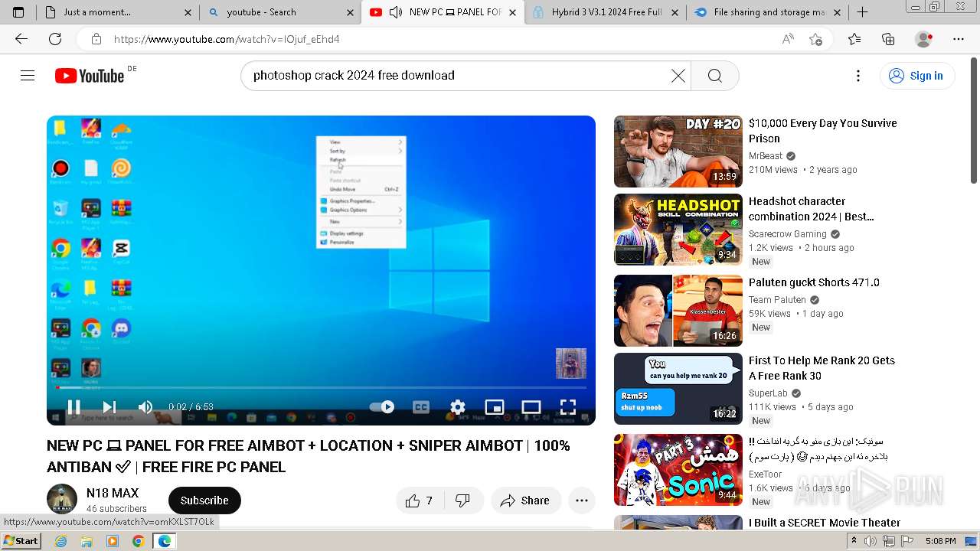The width and height of the screenshot is (980, 551).
Task: Dislike the video with thumbs down
Action: tap(462, 500)
